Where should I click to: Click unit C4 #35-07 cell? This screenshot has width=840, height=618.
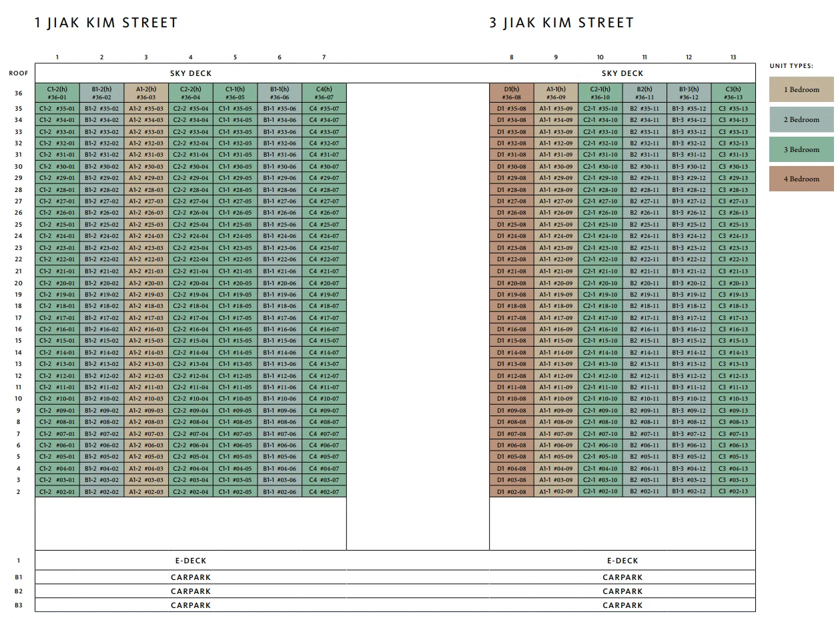click(324, 109)
